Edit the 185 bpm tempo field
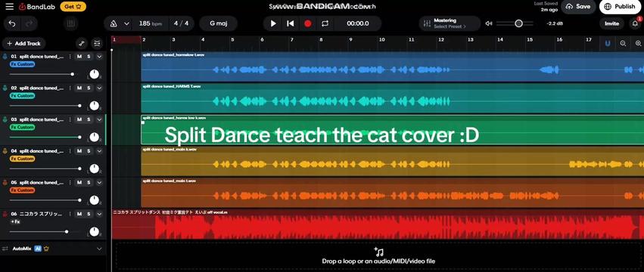The width and height of the screenshot is (644, 272). pos(150,23)
